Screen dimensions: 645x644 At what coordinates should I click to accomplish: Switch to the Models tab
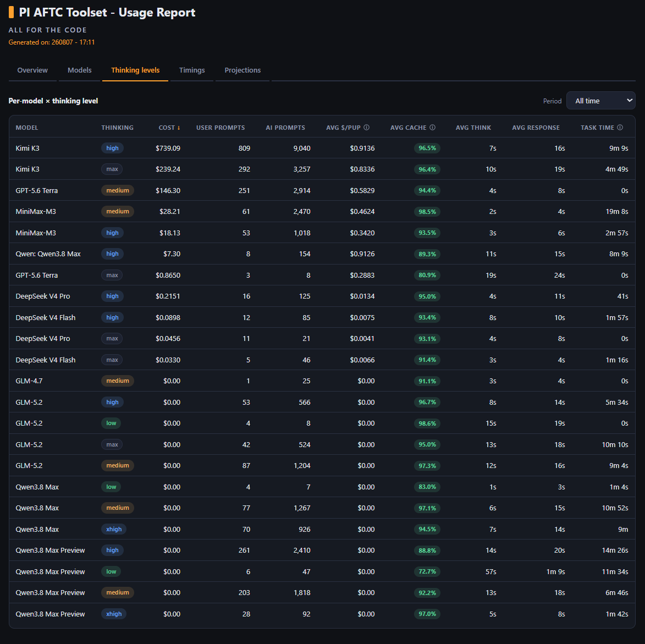coord(79,70)
